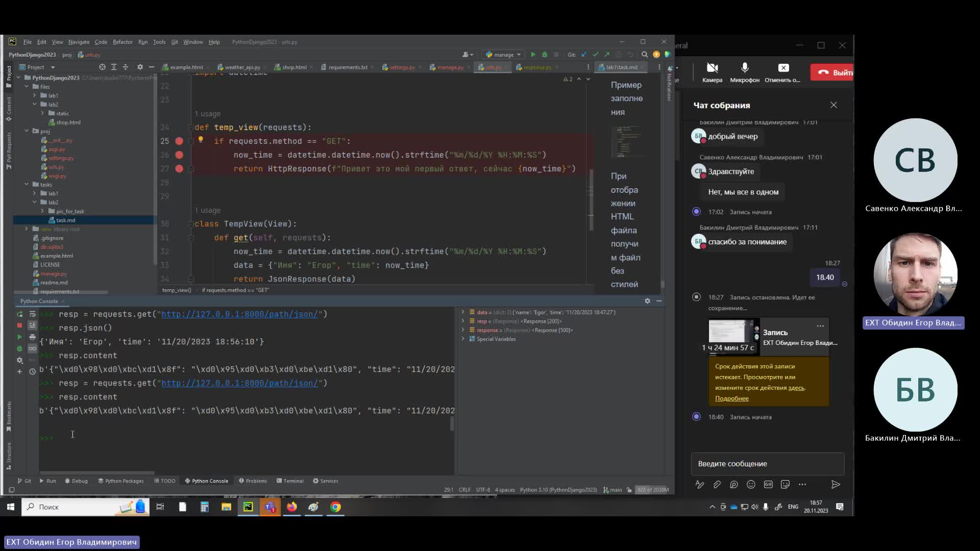Open GIF picker in Teams chat
This screenshot has height=551, width=980.
(x=768, y=485)
